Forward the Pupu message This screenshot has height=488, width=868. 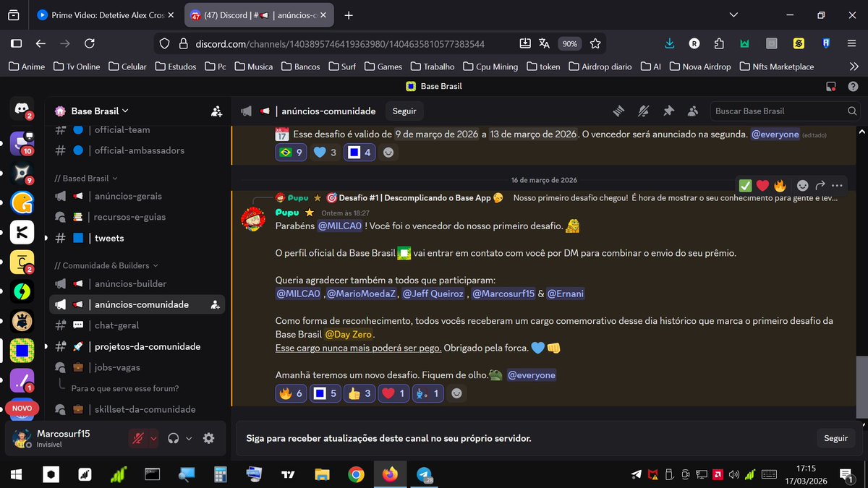coord(820,185)
